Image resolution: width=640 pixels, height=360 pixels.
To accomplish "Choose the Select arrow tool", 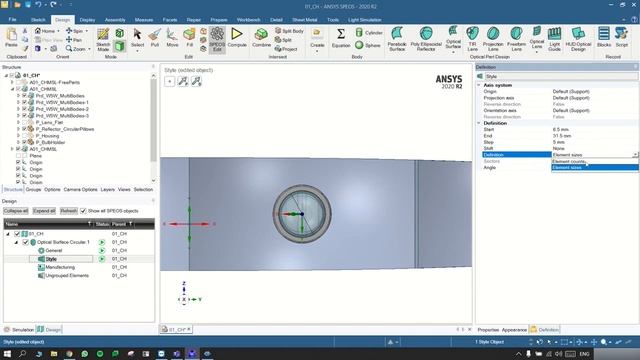I will click(137, 38).
